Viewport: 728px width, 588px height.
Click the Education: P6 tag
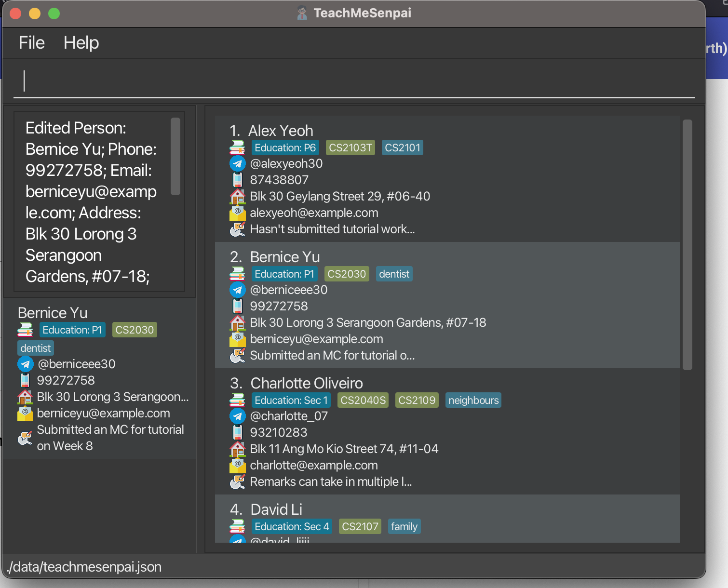pyautogui.click(x=285, y=147)
